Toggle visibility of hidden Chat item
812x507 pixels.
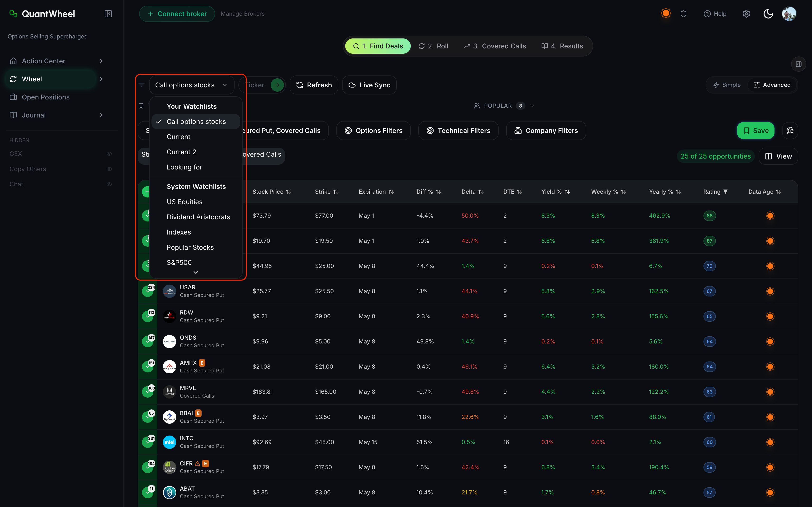109,184
